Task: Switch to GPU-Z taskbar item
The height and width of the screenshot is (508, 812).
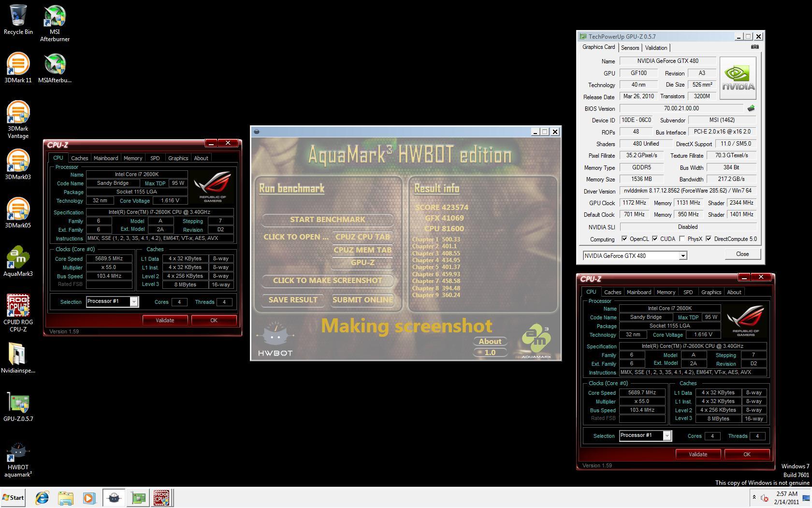Action: point(138,497)
